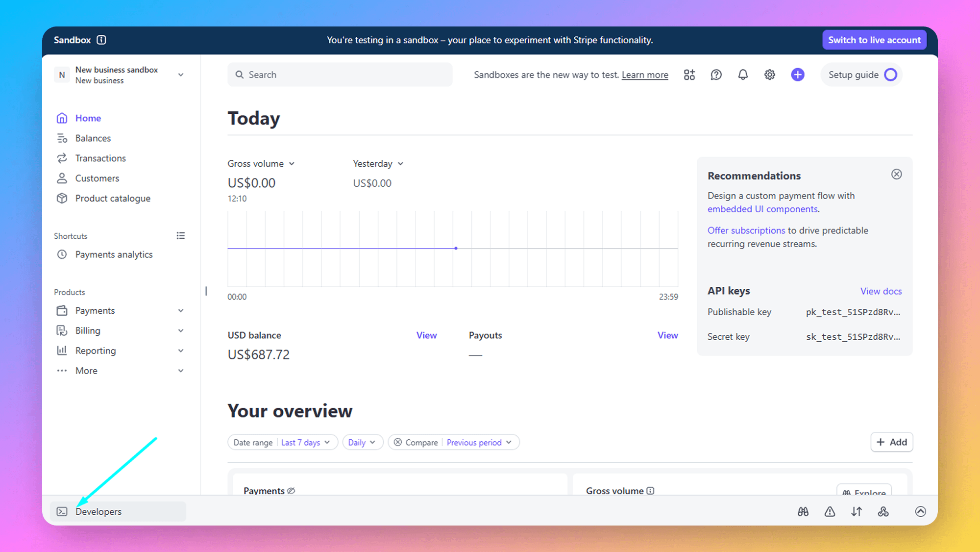The image size is (980, 552).
Task: Expand the bottom bar with up chevron
Action: [920, 511]
